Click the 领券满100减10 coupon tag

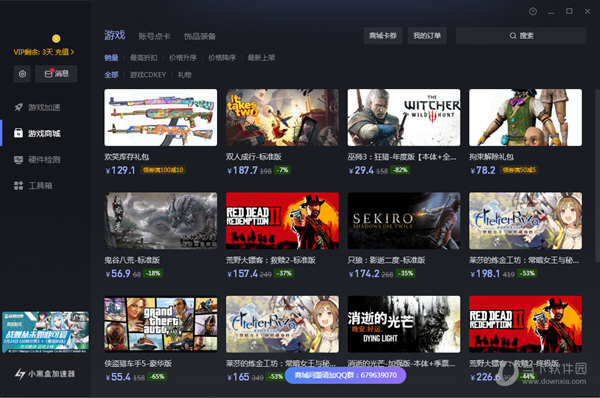(163, 170)
